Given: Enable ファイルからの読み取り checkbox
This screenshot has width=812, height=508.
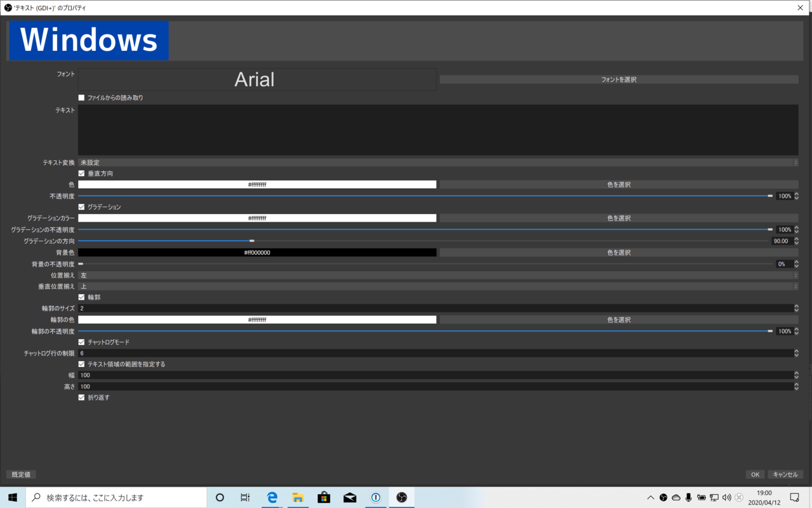Looking at the screenshot, I should point(81,98).
